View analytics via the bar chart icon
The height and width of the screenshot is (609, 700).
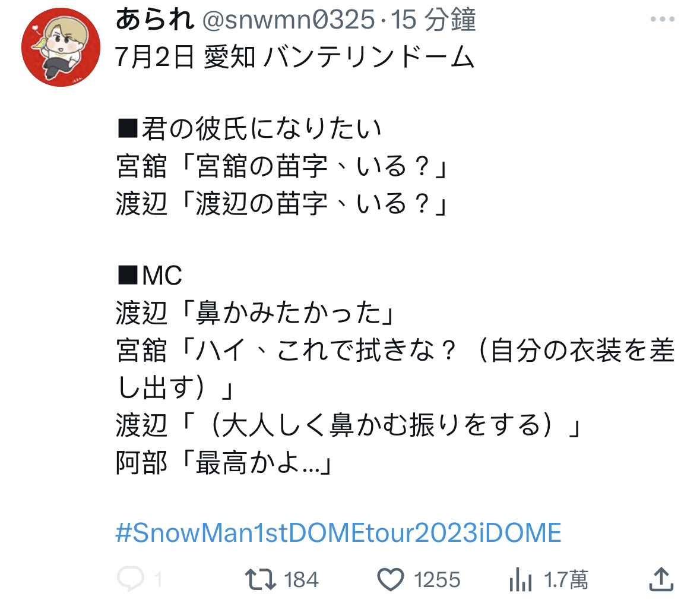click(x=521, y=579)
